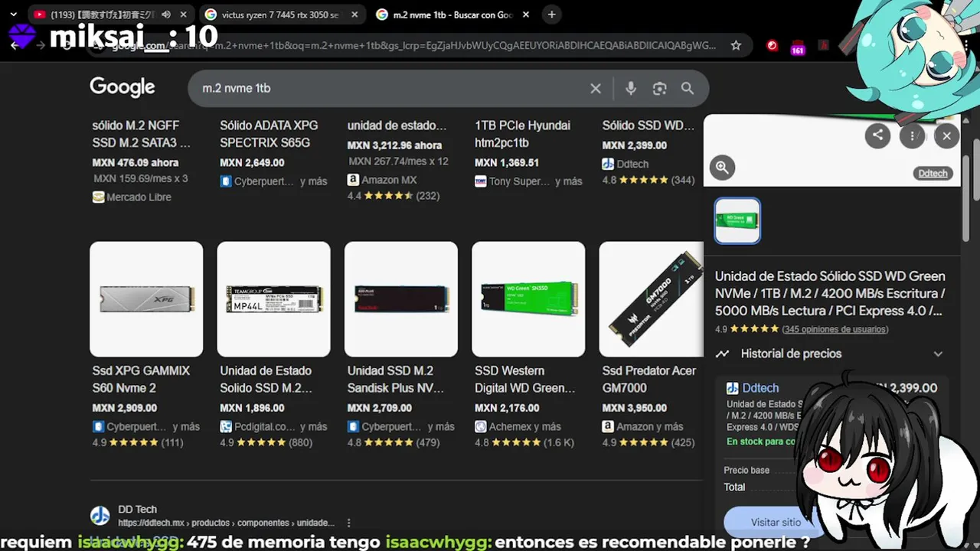Open tab search chevron in title bar

click(13, 15)
